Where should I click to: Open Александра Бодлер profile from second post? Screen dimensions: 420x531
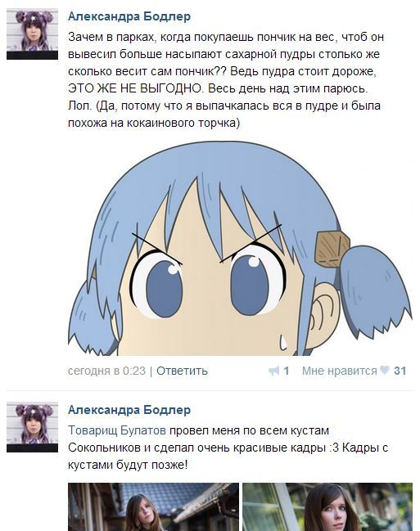pos(129,410)
